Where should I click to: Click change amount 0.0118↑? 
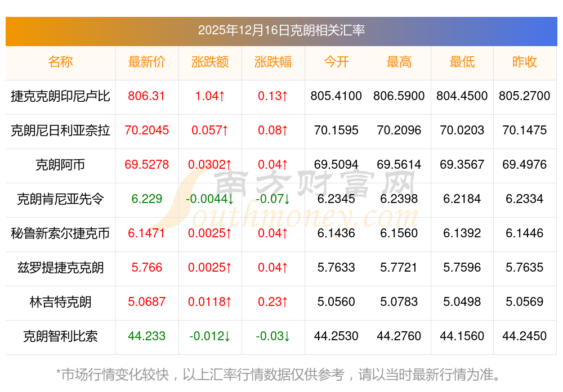coord(209,301)
